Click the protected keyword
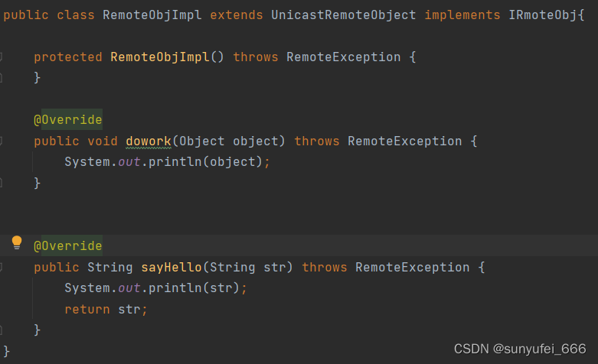 tap(68, 57)
